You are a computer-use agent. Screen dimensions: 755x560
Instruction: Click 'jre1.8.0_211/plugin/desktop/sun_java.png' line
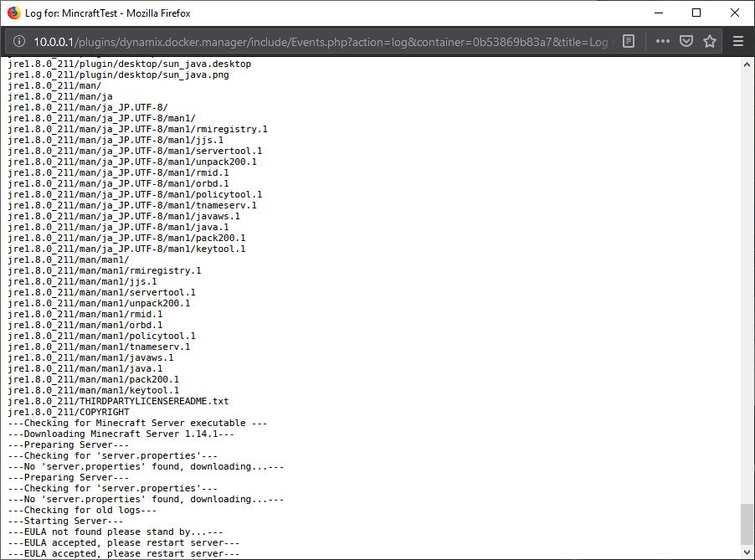pos(119,74)
